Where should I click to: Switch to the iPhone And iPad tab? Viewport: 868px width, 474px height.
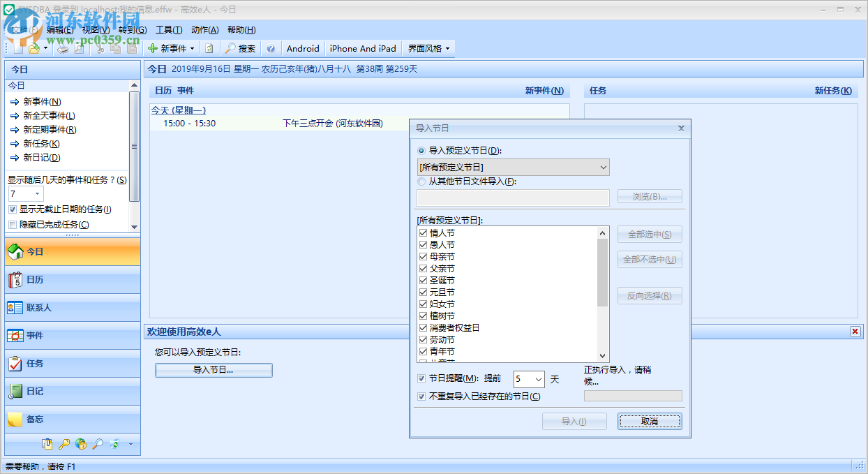coord(363,48)
